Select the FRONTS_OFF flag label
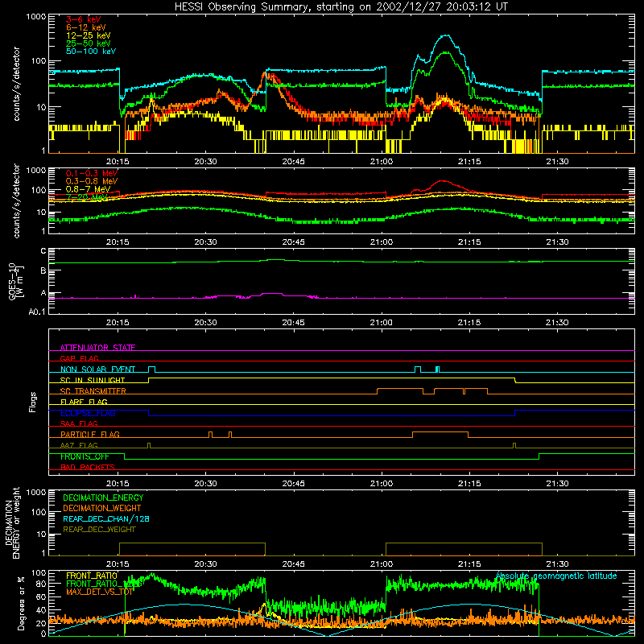 (85, 456)
